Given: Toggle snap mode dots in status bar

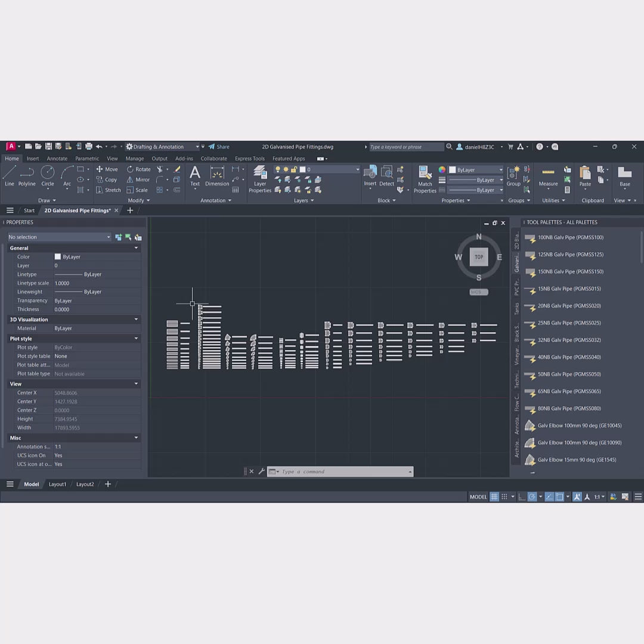Looking at the screenshot, I should [x=504, y=497].
